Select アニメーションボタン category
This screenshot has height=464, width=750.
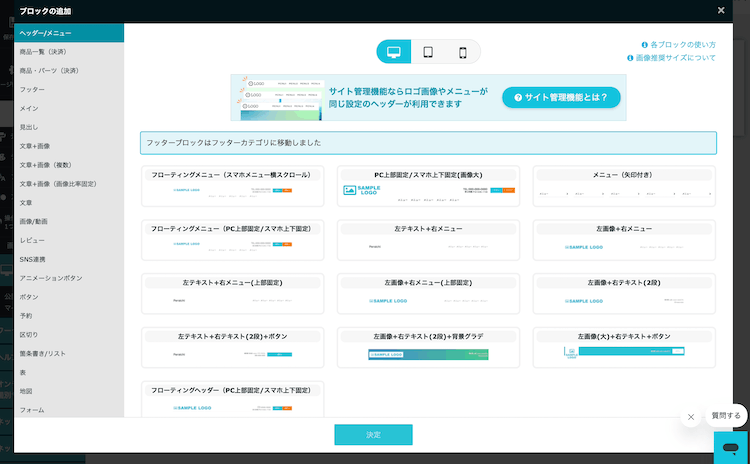coord(69,278)
